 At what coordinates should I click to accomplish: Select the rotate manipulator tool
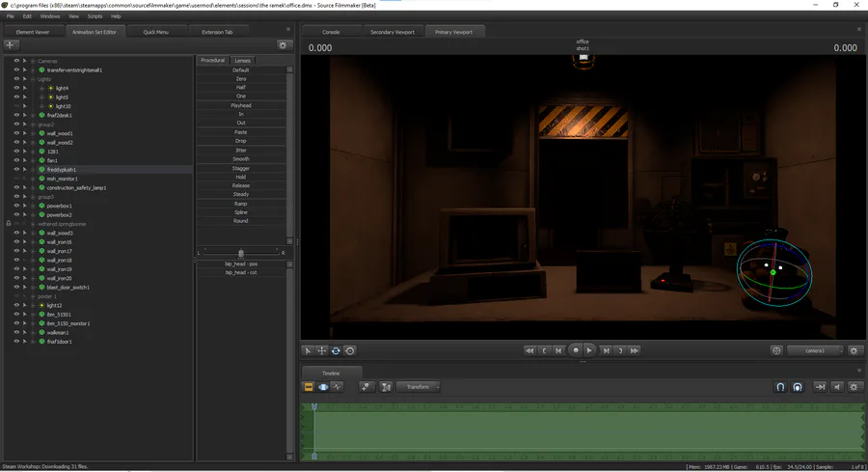tap(336, 350)
